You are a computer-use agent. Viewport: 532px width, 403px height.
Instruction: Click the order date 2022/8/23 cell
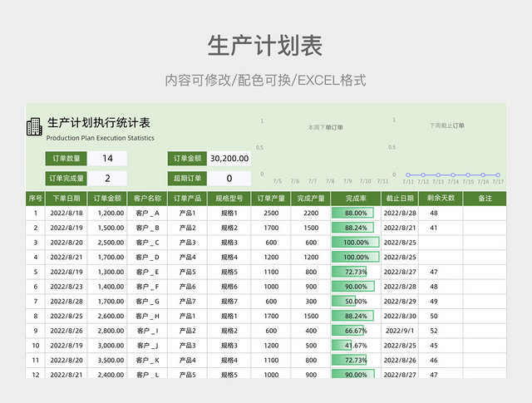66,287
